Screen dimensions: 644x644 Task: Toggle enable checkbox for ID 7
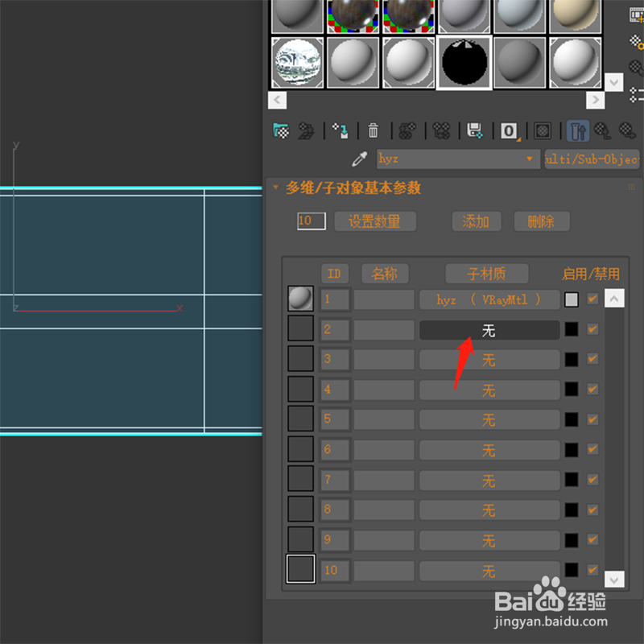(x=592, y=479)
